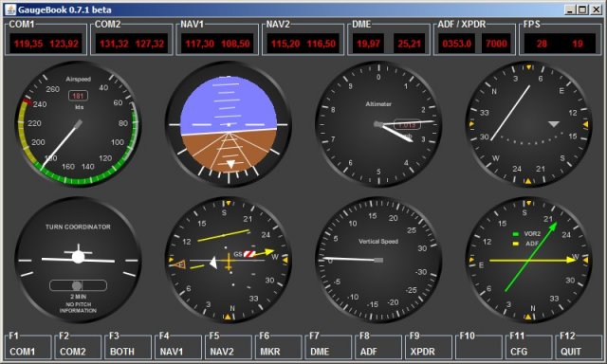Click the F5 NAV2 button
Viewport: 607px width, 364px height.
[228, 347]
